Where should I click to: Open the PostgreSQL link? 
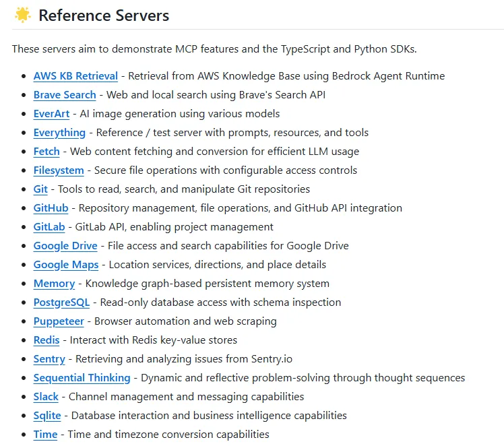point(61,302)
